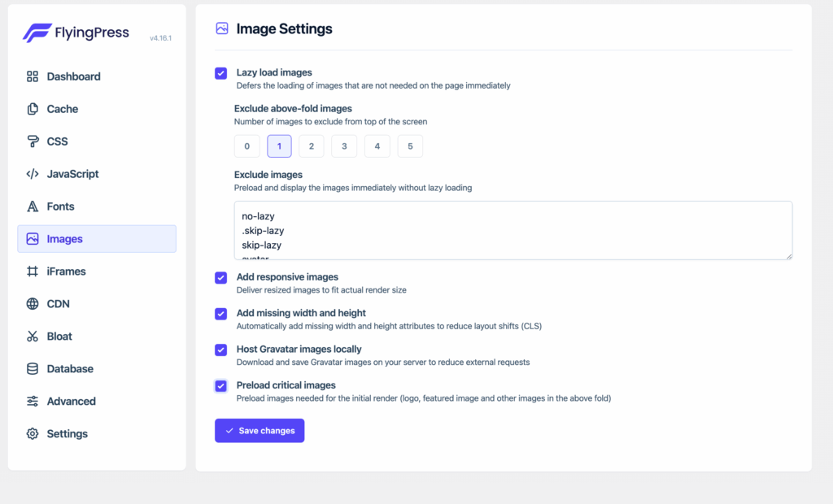Select the Dashboard grid icon
The height and width of the screenshot is (504, 833).
pos(31,76)
